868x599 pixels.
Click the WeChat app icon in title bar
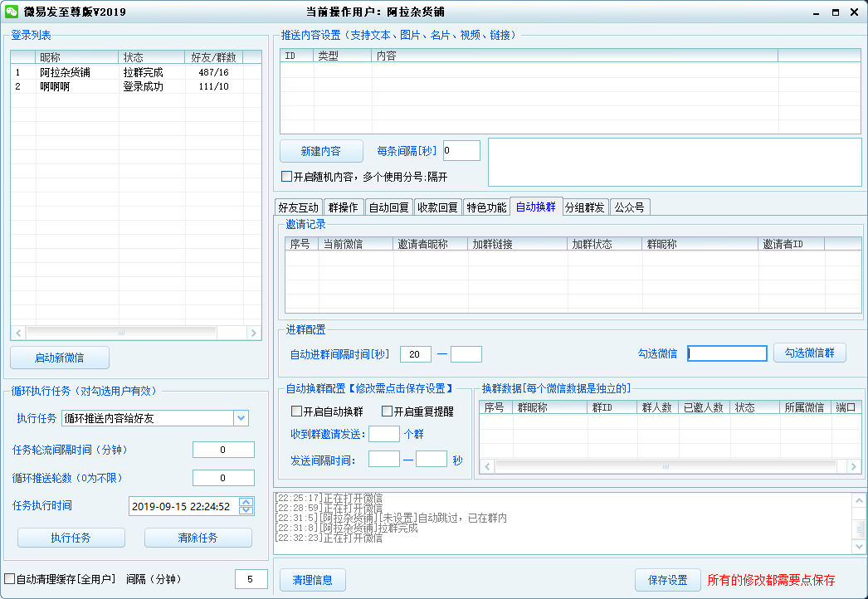tap(12, 12)
